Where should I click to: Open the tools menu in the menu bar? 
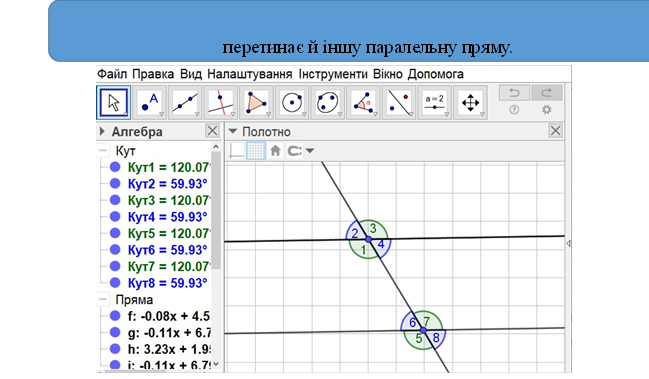click(x=333, y=74)
